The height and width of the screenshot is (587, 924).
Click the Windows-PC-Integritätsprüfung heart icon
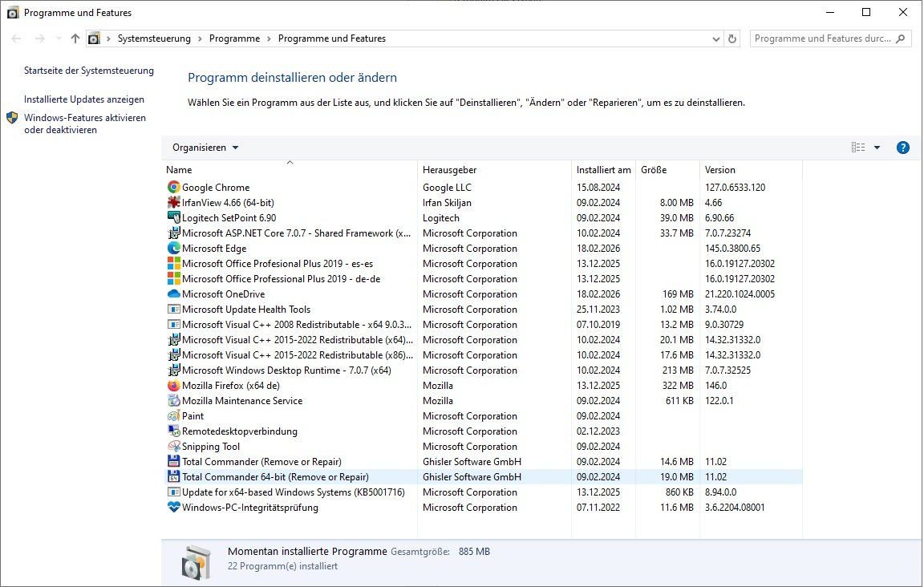174,508
